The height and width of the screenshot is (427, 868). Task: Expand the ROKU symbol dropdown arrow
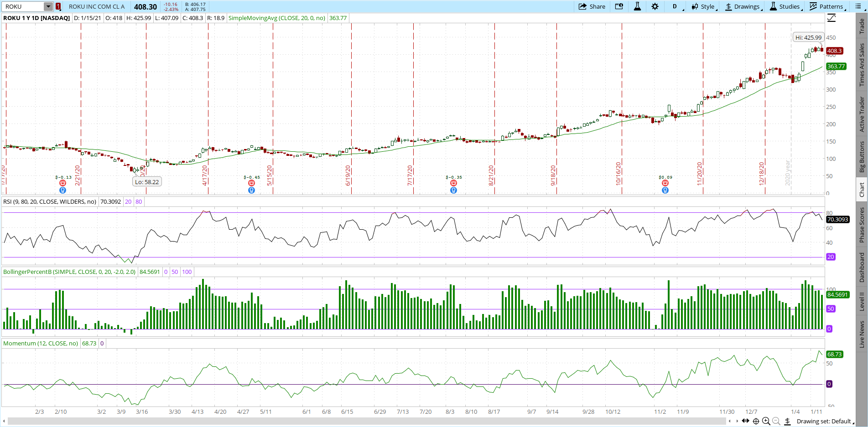[48, 6]
